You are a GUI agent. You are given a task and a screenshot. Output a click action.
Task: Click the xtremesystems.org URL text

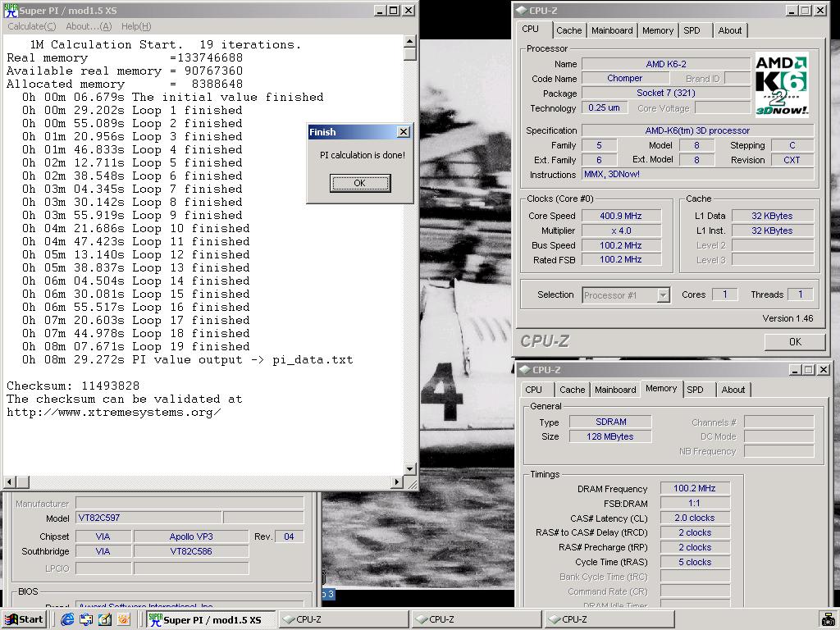(x=114, y=413)
